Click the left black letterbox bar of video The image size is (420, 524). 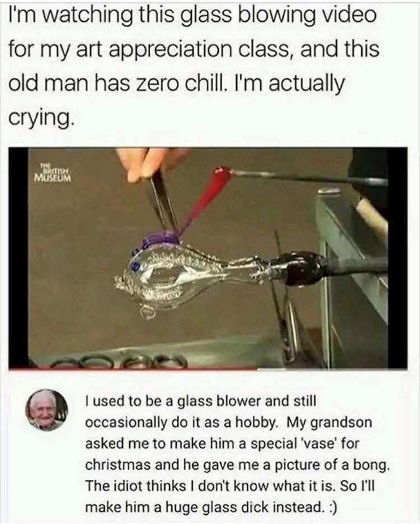click(18, 257)
